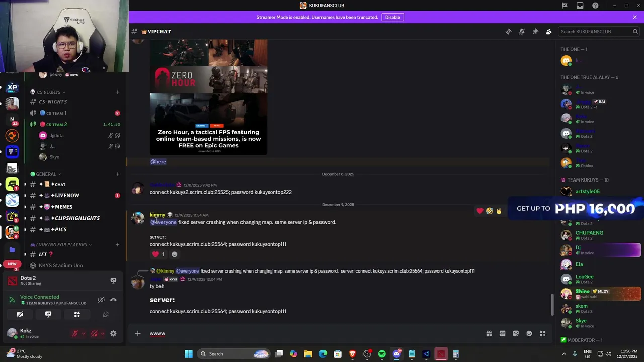Open microphone input options dropdown
The width and height of the screenshot is (644, 362).
(84, 333)
